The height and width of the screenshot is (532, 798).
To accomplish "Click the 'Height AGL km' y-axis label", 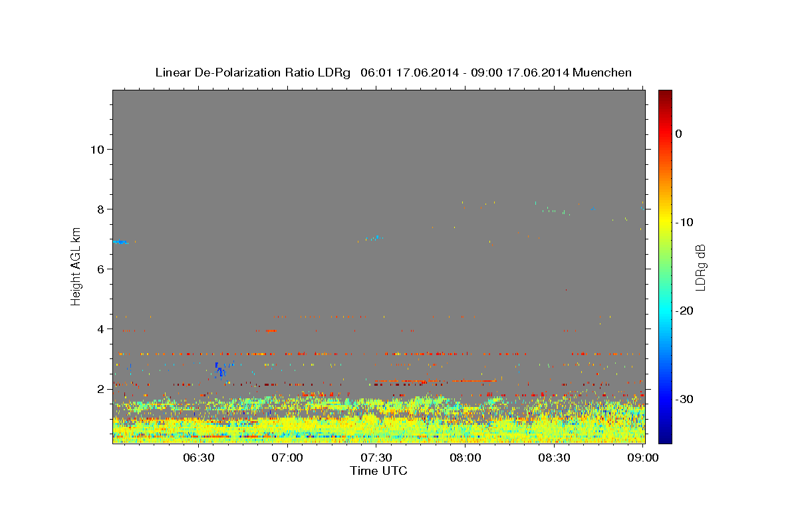I will click(x=76, y=267).
